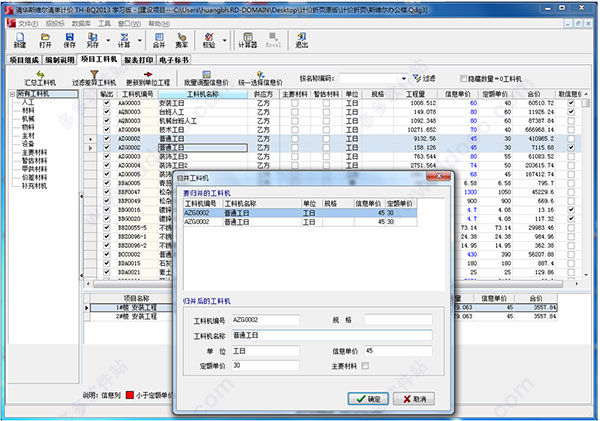600x421 pixels.
Task: Open the dropdown arrow next to 计算
Action: point(140,40)
